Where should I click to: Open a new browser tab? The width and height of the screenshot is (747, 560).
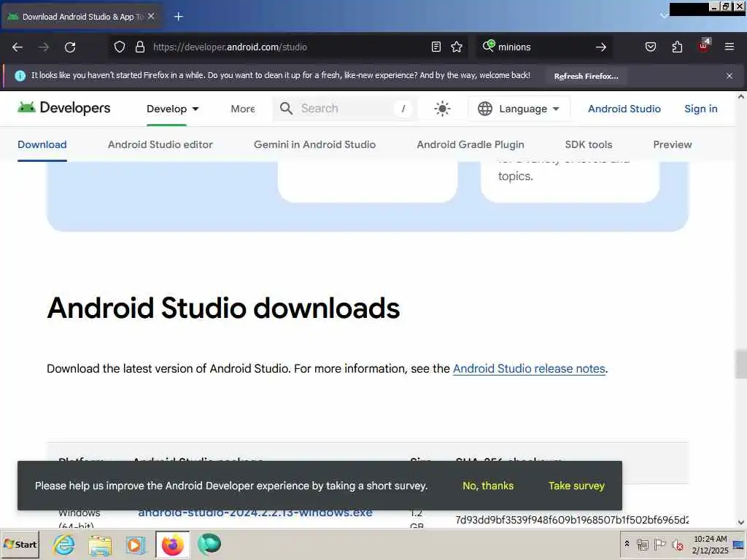[179, 17]
